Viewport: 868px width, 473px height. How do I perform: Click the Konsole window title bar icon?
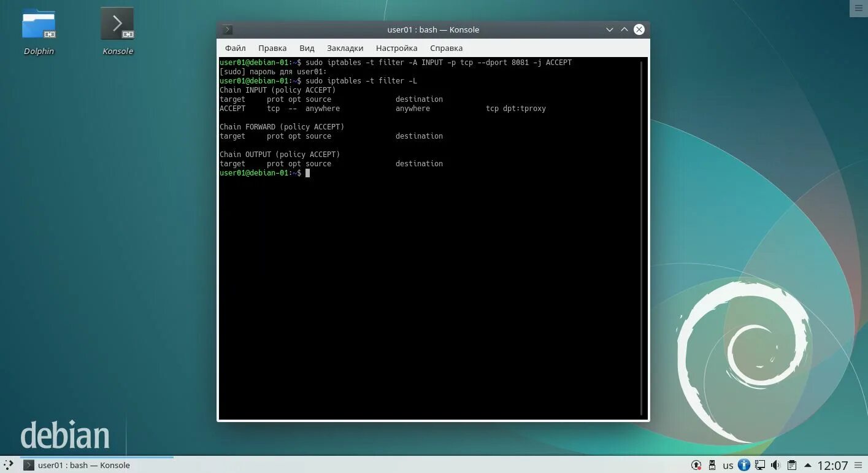(228, 29)
